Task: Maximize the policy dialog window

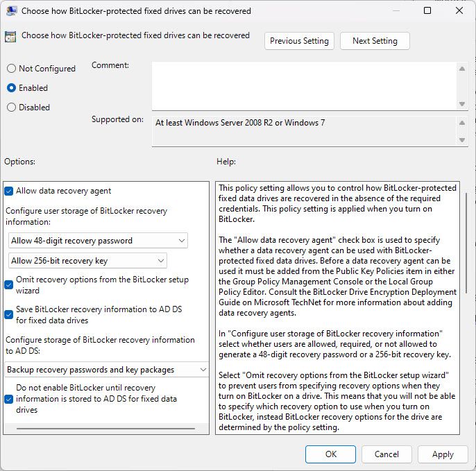Action: (x=427, y=10)
